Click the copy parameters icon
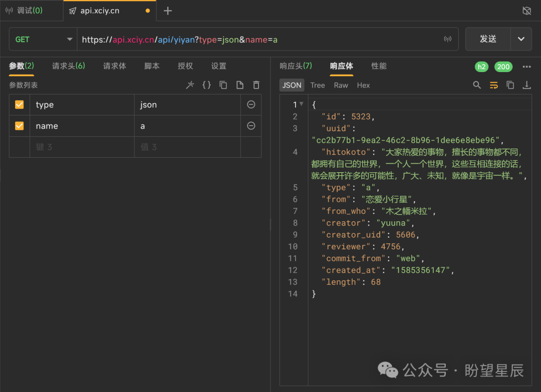 pos(223,85)
